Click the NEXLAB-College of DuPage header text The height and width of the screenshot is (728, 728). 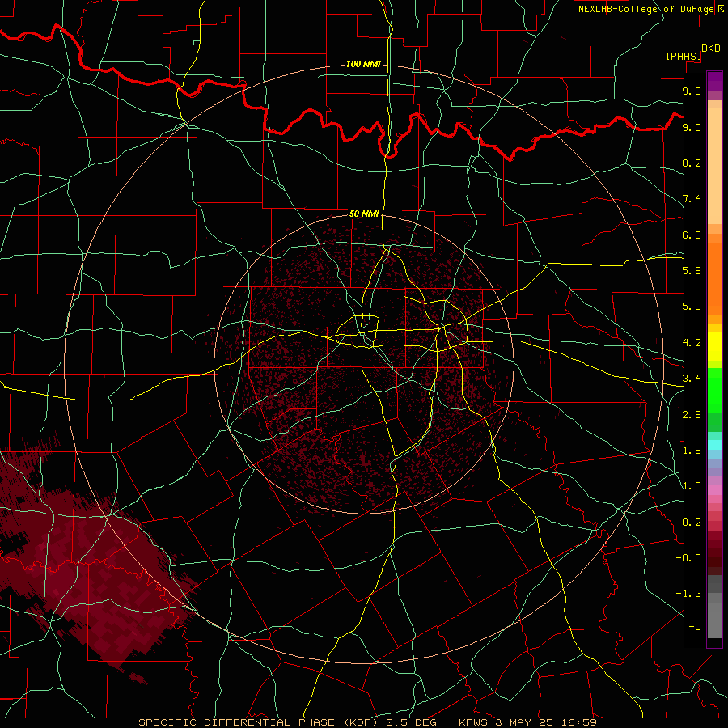click(x=646, y=9)
